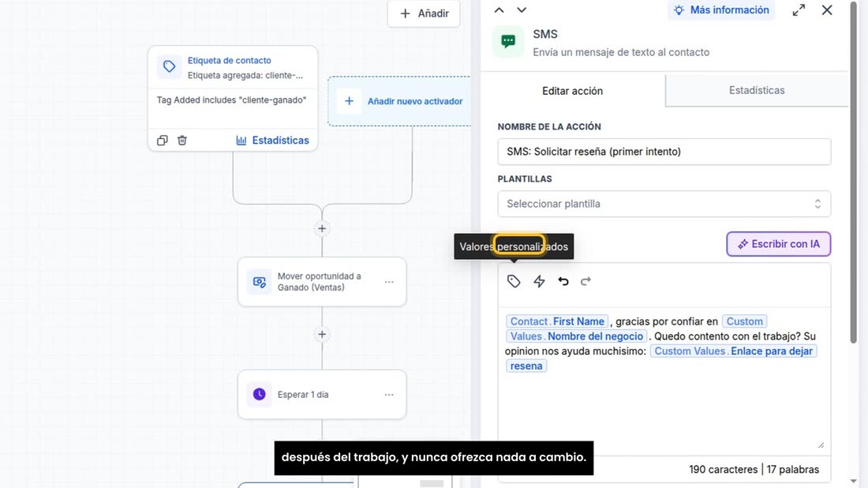The image size is (868, 488).
Task: Open the trigger links lightning icon
Action: [x=539, y=281]
